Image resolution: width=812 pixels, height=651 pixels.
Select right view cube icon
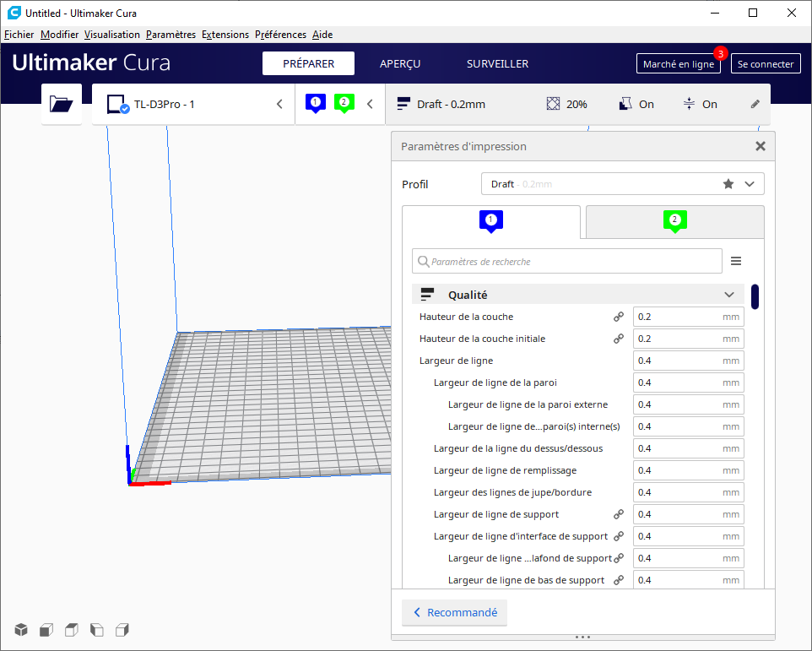122,630
